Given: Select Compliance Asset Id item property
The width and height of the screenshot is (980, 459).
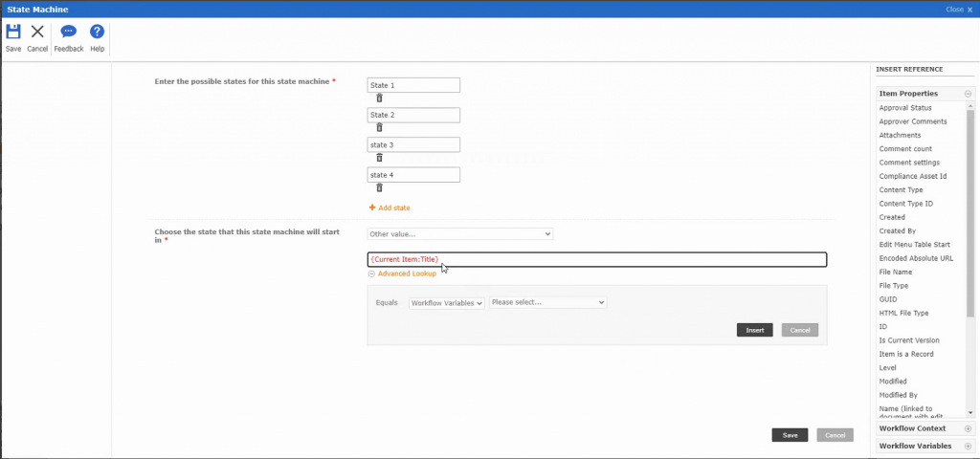Looking at the screenshot, I should (x=912, y=177).
